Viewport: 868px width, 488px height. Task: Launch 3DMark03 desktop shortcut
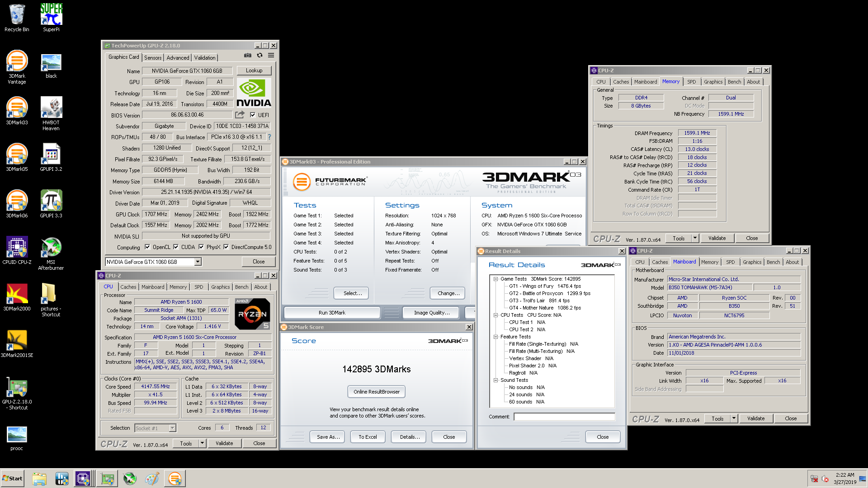[x=17, y=111]
